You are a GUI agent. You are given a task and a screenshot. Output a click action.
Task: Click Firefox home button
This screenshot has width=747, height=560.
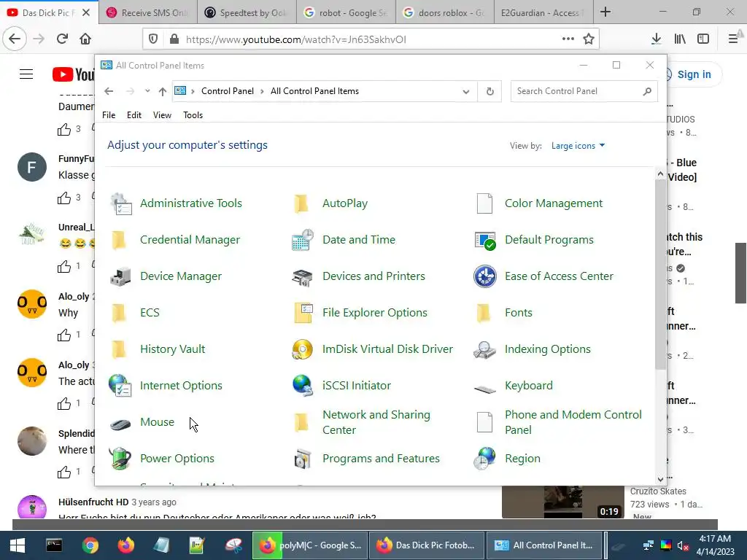pos(85,39)
